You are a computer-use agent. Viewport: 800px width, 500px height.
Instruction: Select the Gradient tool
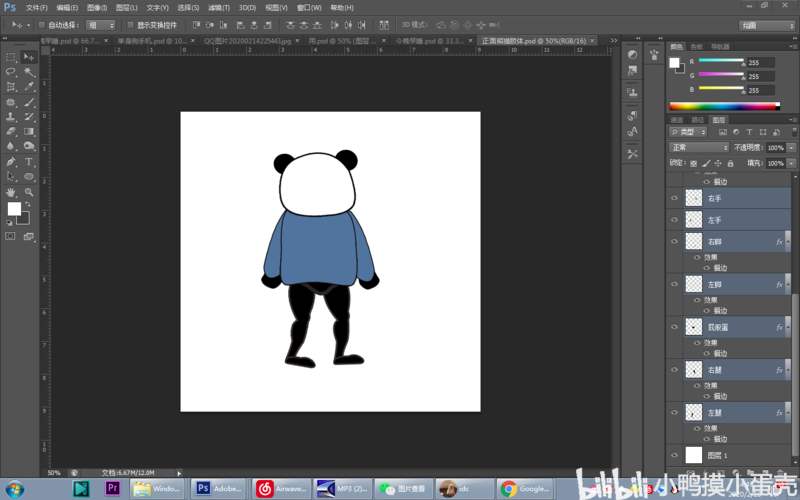tap(29, 132)
